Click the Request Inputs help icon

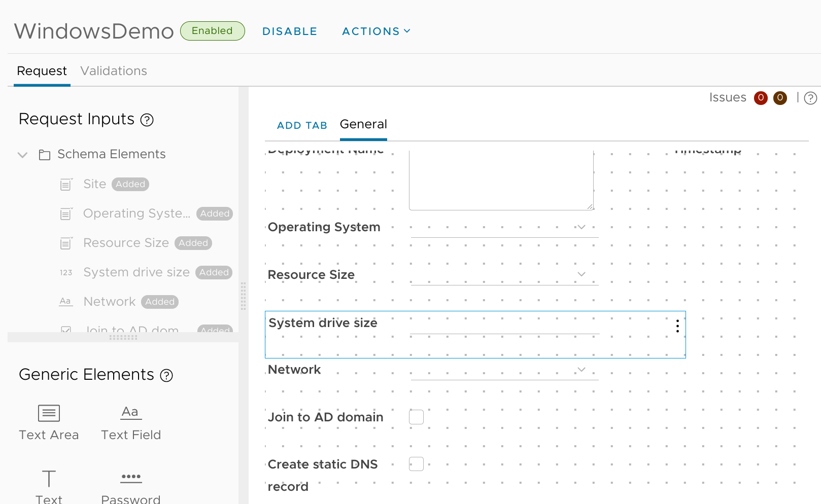[x=147, y=120]
